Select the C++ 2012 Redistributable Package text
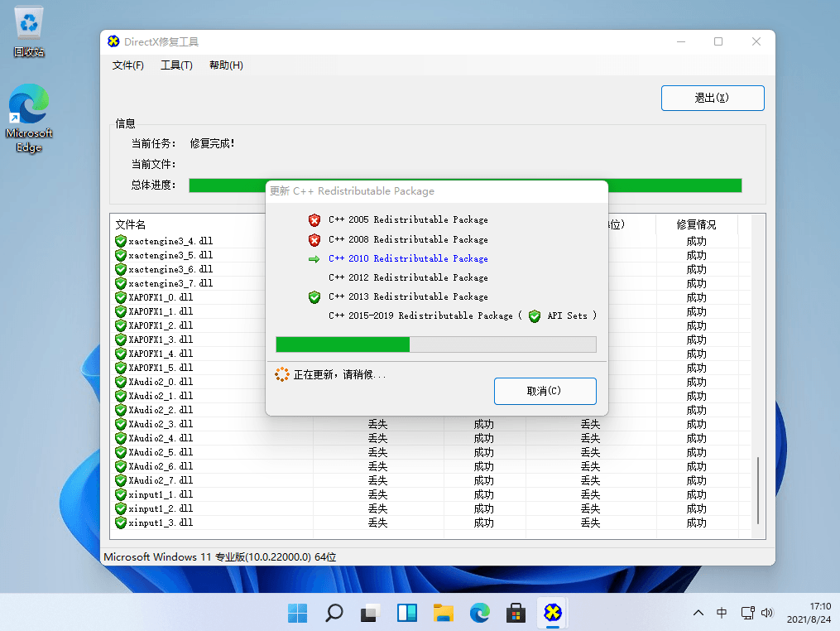Screen dimensions: 840x631 click(x=408, y=277)
